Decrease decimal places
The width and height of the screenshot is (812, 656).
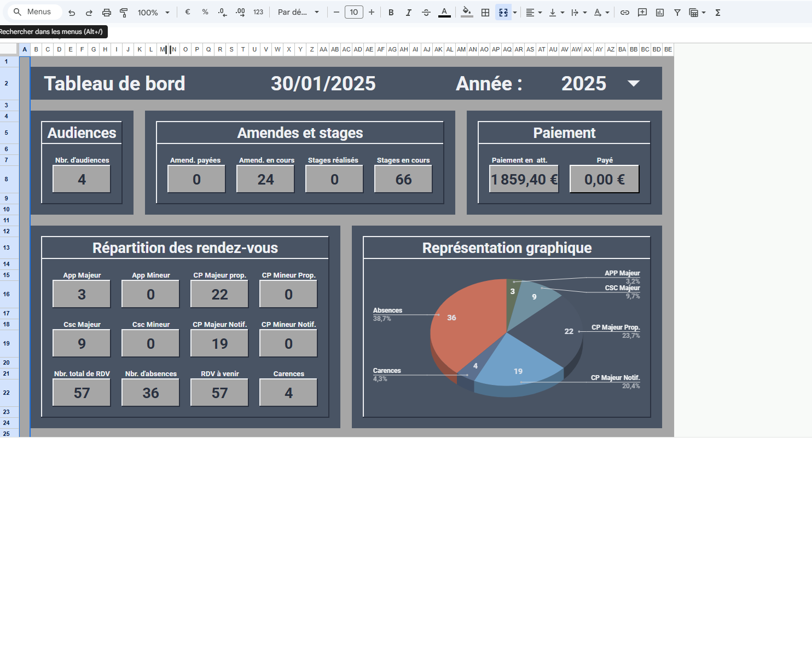222,12
